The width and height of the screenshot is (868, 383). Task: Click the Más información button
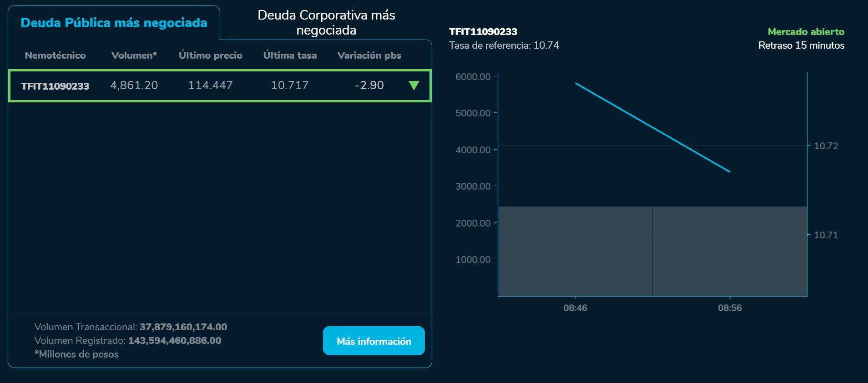pos(373,341)
